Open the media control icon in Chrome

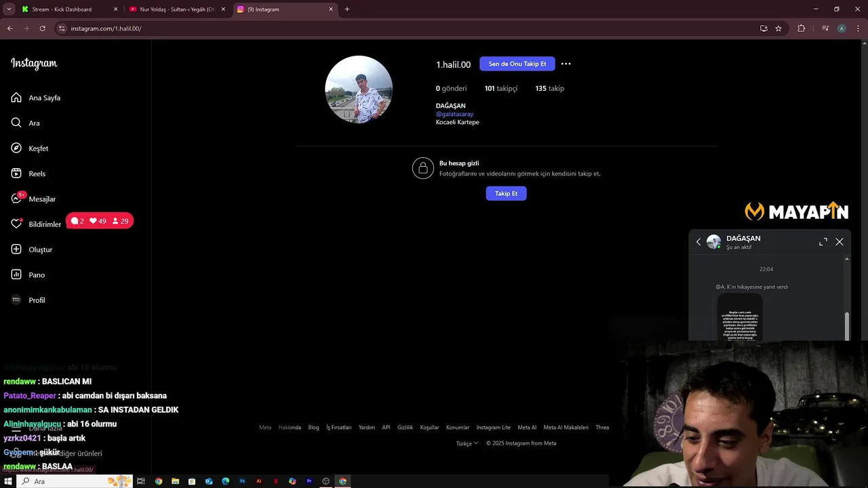pyautogui.click(x=825, y=28)
